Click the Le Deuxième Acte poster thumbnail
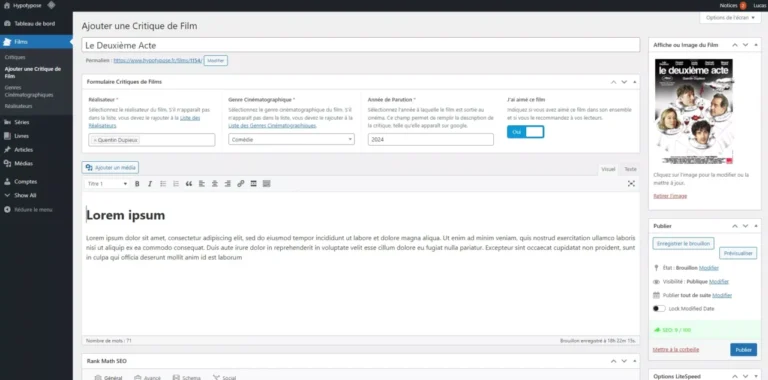Viewport: 768px width, 380px height. pyautogui.click(x=694, y=112)
